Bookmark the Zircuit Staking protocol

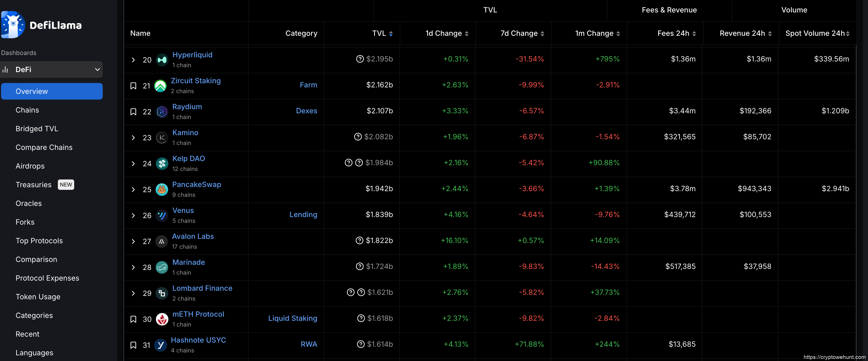(x=133, y=86)
